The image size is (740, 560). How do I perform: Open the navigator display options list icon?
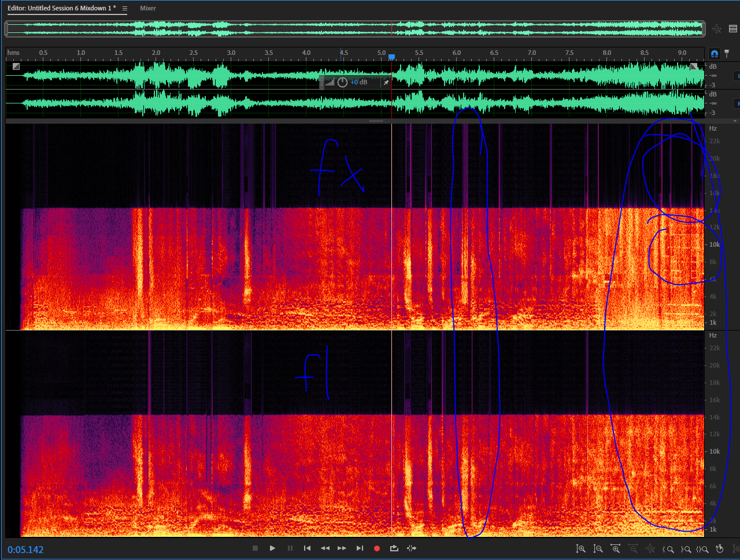733,29
